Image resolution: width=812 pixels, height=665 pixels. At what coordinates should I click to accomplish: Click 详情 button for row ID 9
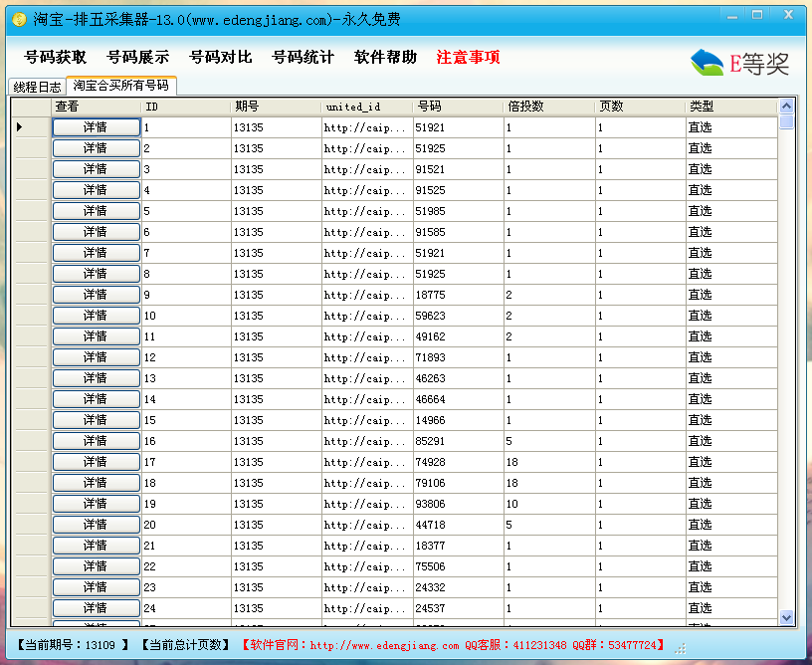[96, 295]
